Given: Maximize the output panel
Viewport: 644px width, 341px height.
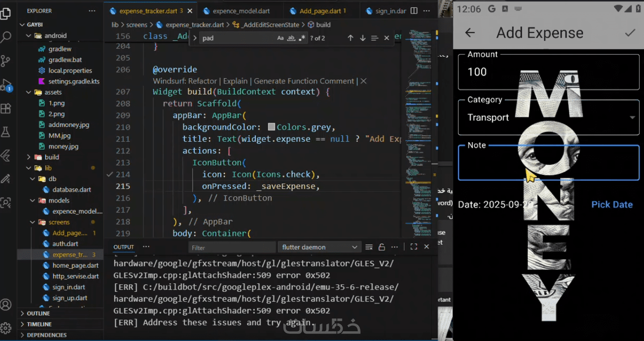Looking at the screenshot, I should [x=414, y=247].
